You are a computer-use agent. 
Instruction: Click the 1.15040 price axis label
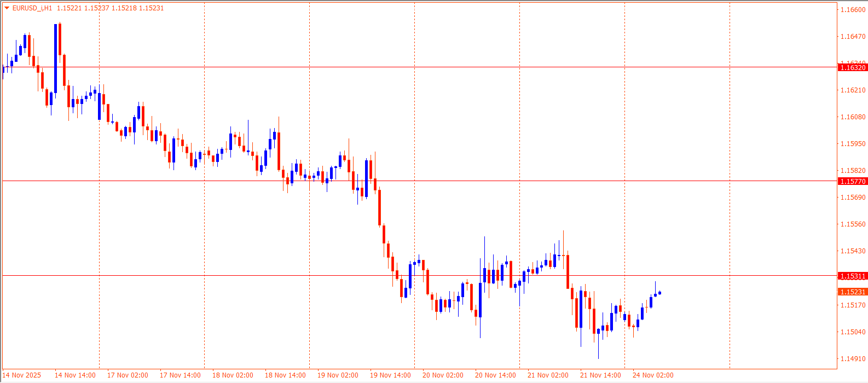(854, 332)
